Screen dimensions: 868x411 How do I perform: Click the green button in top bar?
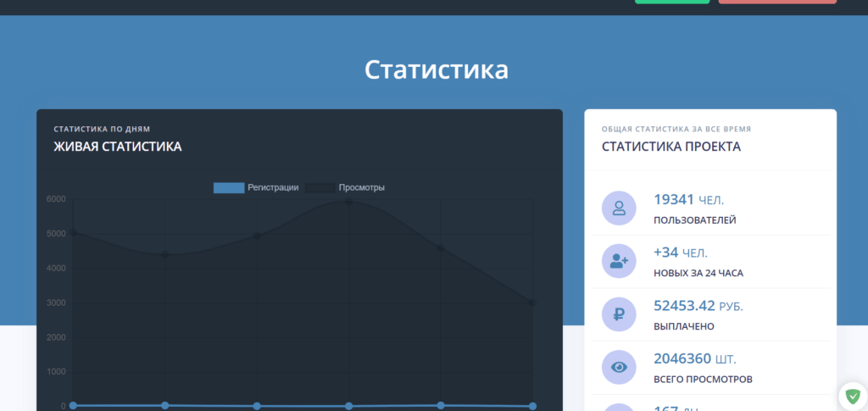pos(672,2)
